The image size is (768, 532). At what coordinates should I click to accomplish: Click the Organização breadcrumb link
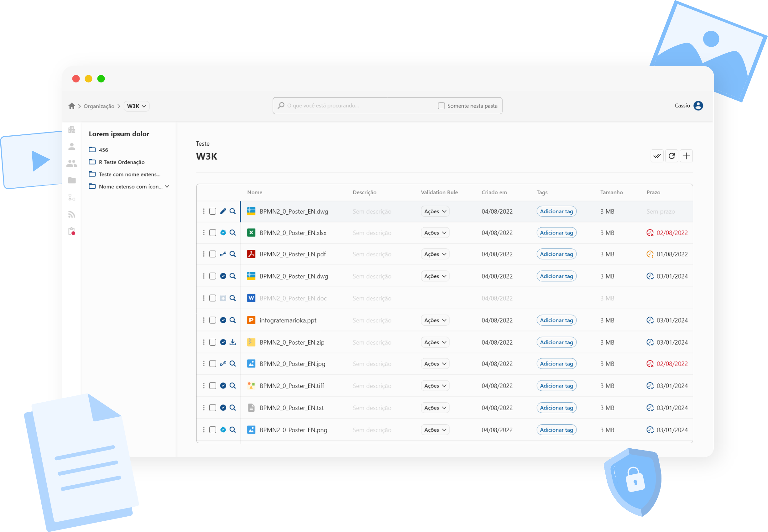99,106
